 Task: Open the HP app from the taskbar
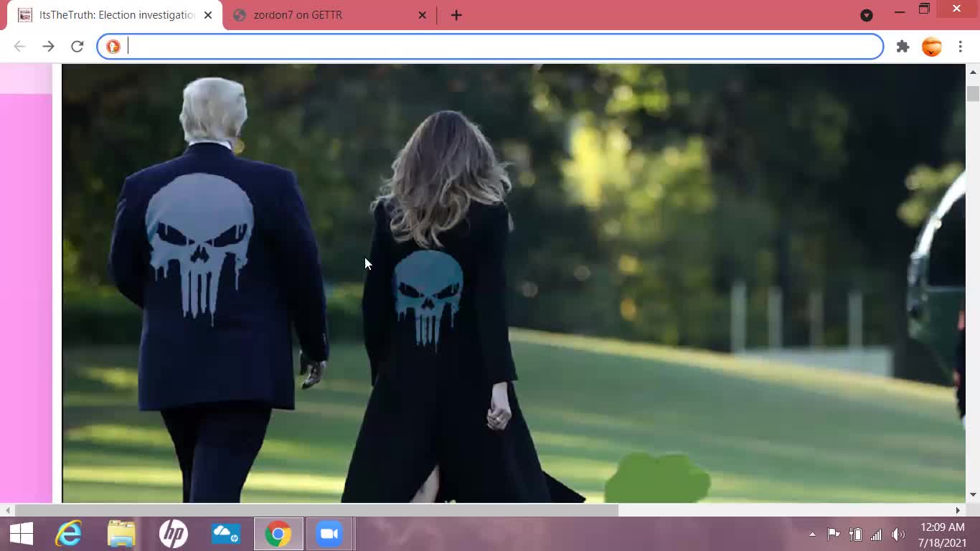point(174,534)
